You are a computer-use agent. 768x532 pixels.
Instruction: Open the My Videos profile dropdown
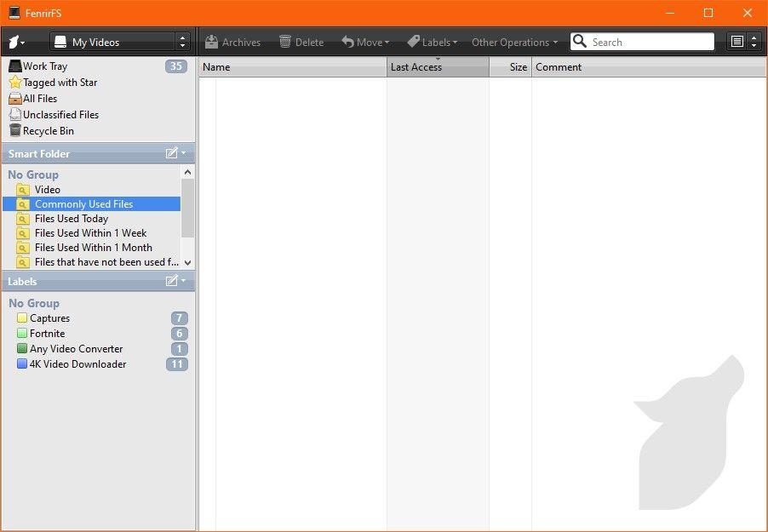click(x=119, y=42)
